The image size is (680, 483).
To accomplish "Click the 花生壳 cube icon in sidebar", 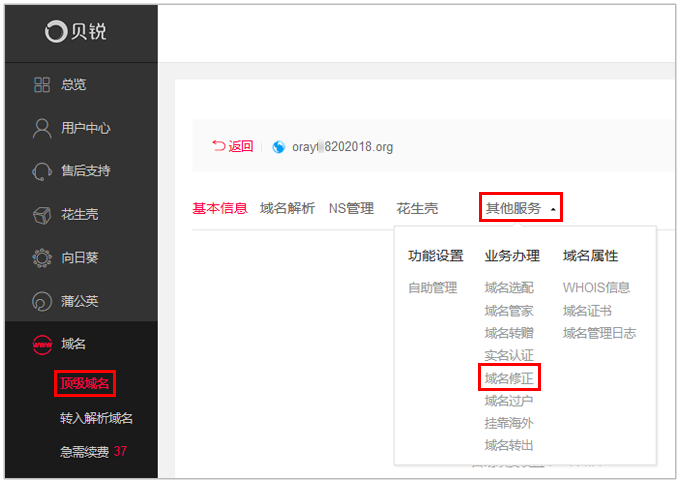I will (x=42, y=215).
